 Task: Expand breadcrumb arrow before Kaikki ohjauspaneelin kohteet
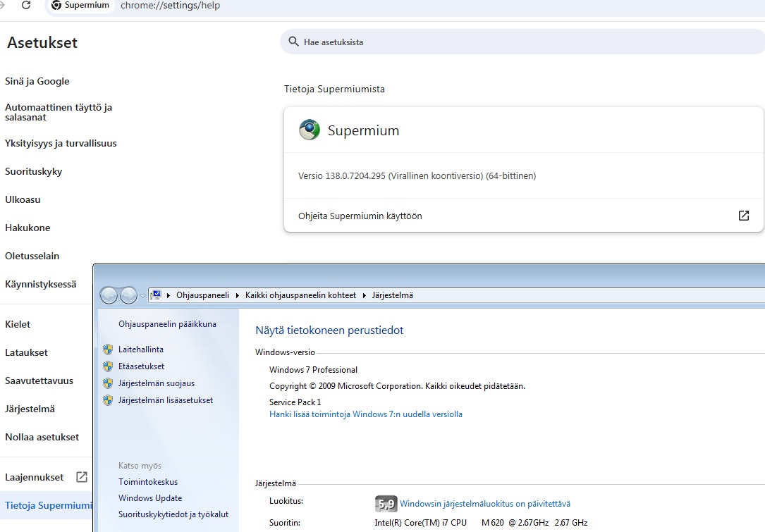pos(238,295)
